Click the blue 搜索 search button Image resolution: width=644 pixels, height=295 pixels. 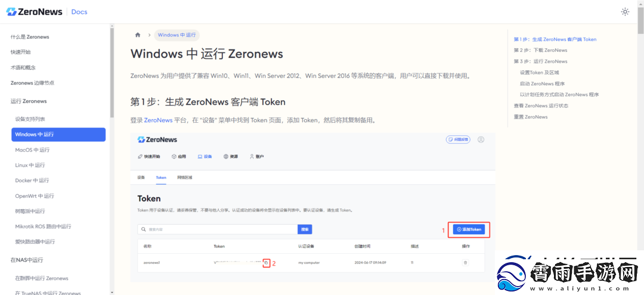pyautogui.click(x=305, y=229)
